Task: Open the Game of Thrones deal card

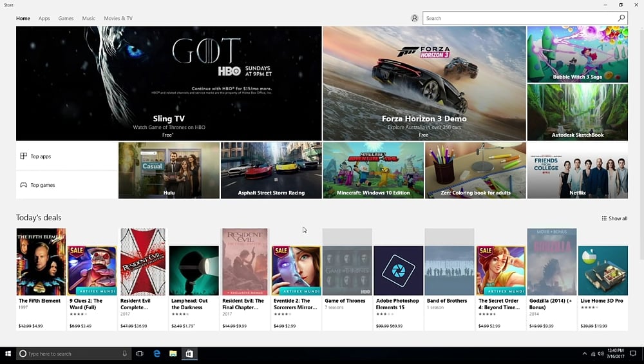Action: coord(347,280)
